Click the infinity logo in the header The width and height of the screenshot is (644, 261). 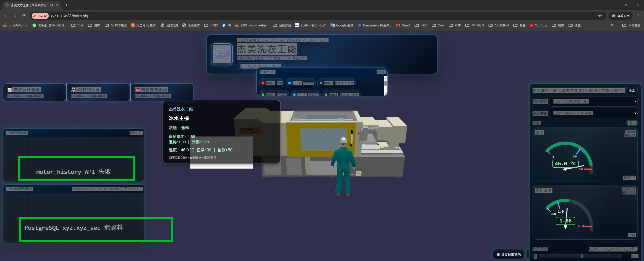[x=222, y=54]
